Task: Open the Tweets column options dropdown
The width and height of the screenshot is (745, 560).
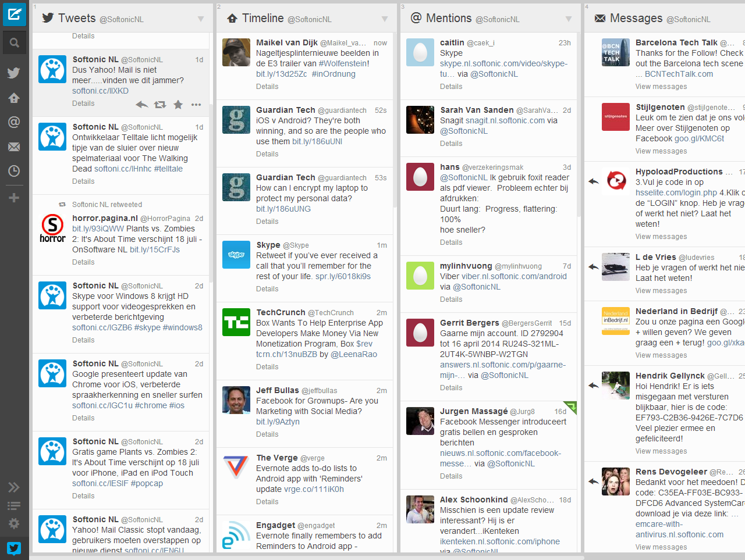Action: [201, 19]
